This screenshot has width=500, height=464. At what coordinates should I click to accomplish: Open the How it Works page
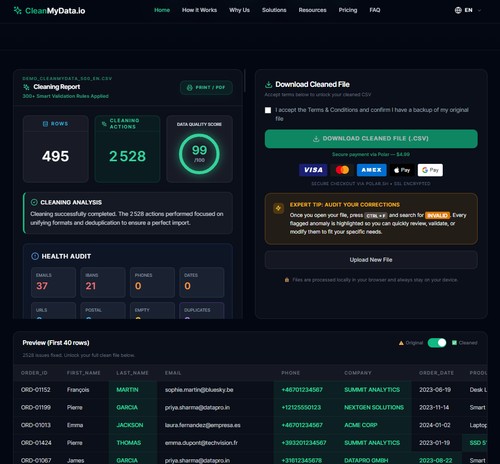pos(199,10)
